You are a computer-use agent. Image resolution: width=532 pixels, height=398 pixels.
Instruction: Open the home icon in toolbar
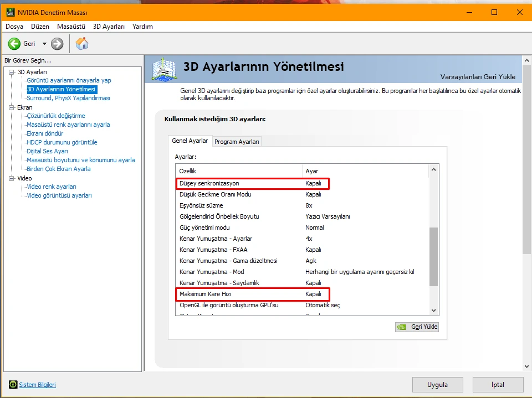coord(82,43)
